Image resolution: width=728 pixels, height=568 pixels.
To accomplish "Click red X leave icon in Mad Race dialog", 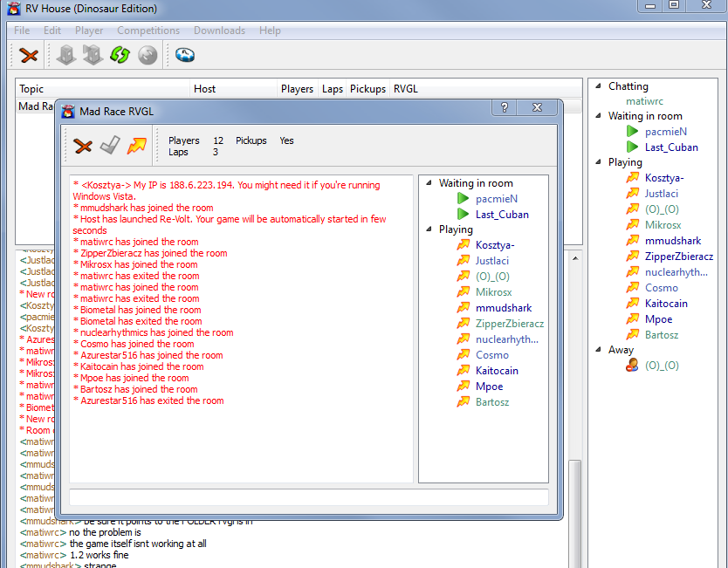I will [x=83, y=147].
